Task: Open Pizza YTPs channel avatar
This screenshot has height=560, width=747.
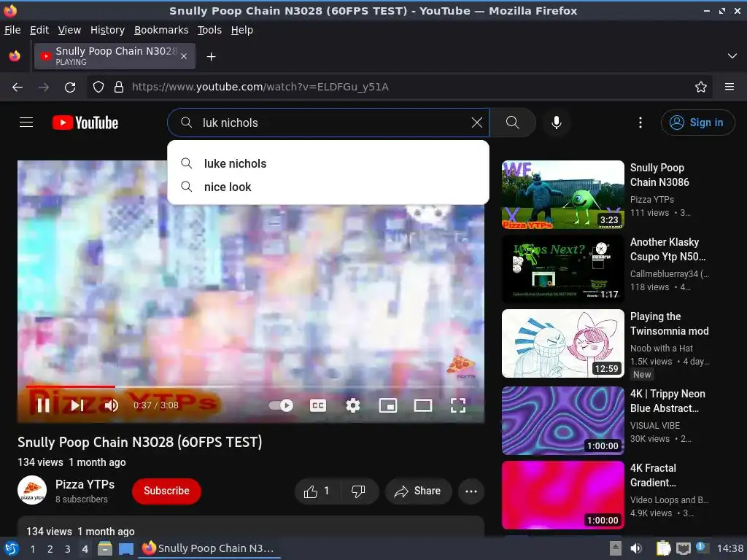Action: (x=32, y=490)
